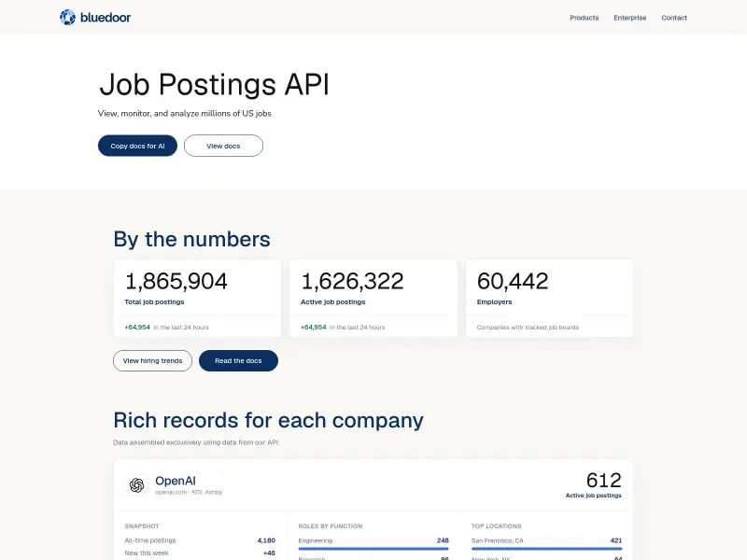Click the 612 active postings count

[603, 480]
